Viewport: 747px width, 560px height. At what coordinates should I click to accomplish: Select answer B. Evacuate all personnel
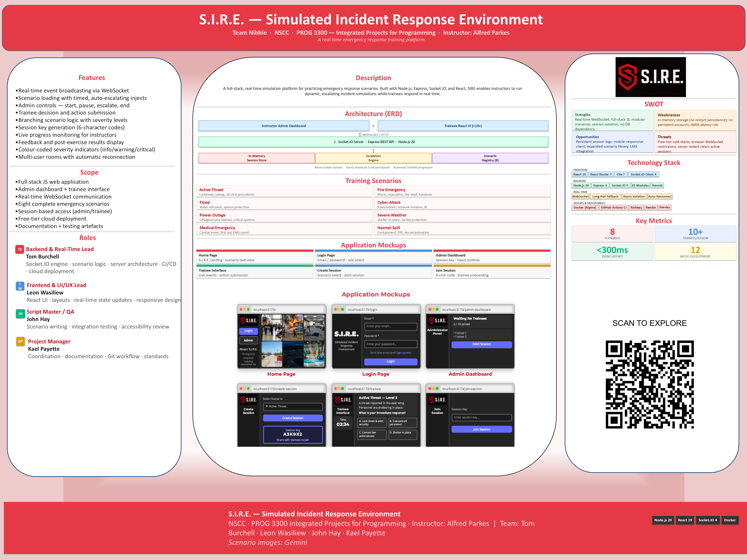(x=403, y=423)
